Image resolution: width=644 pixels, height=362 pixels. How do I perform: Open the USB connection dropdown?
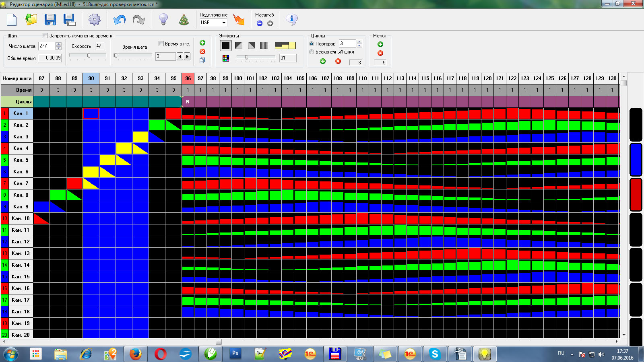pyautogui.click(x=224, y=23)
